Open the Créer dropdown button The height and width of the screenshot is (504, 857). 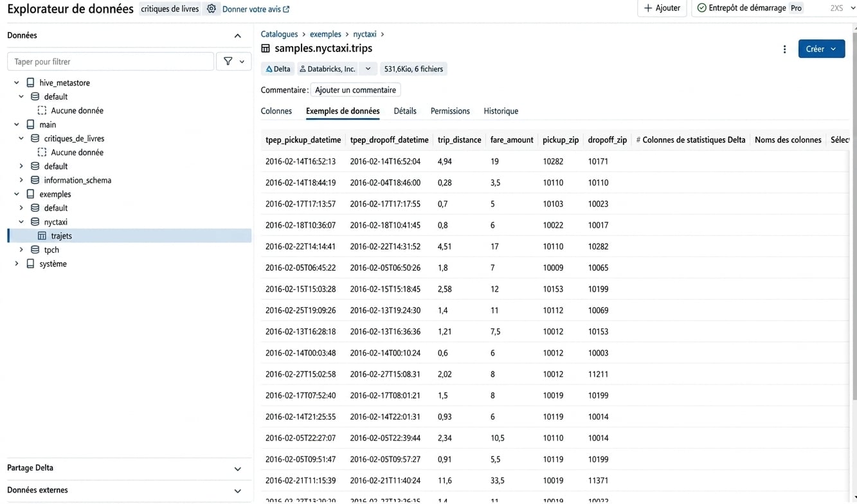822,50
